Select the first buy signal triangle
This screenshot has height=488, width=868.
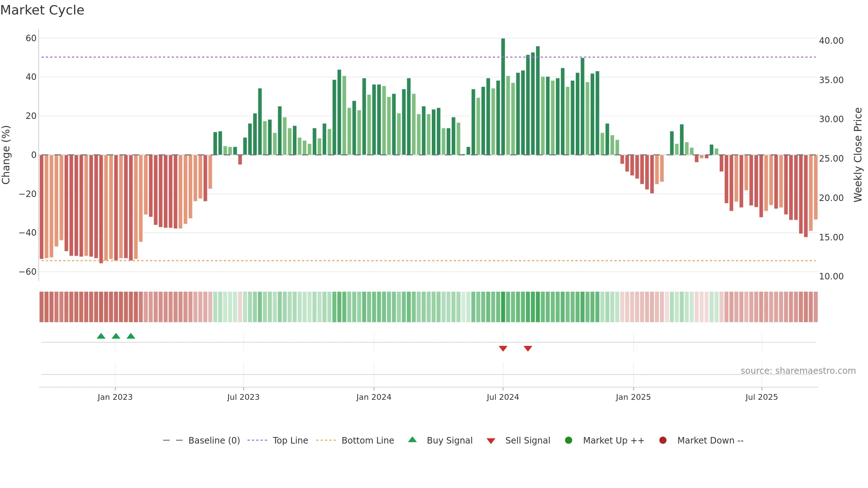click(101, 336)
